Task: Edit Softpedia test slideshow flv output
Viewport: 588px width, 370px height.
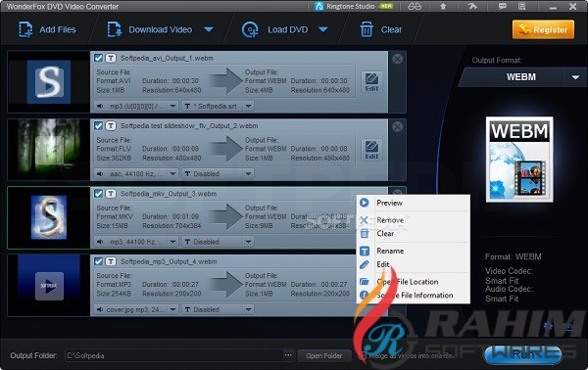Action: 371,150
